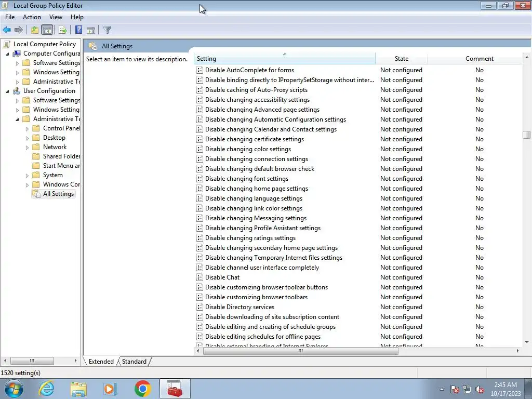This screenshot has width=532, height=399.
Task: Collapse Administrative Templates under User Configuration
Action: pyautogui.click(x=17, y=119)
